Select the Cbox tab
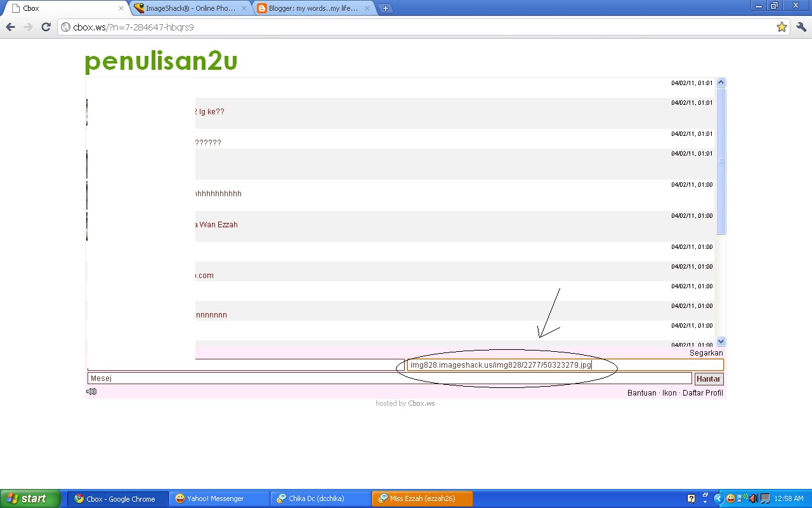The width and height of the screenshot is (812, 508). (66, 8)
